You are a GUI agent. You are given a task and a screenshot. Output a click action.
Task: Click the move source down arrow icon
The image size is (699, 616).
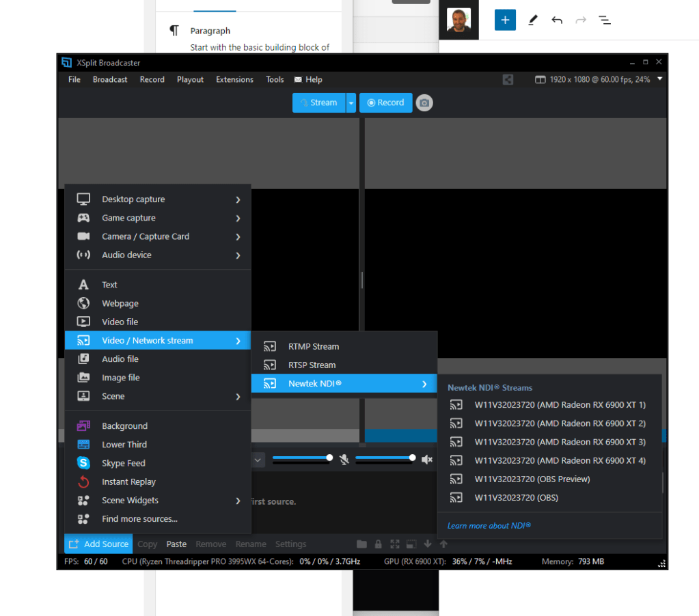(x=428, y=544)
